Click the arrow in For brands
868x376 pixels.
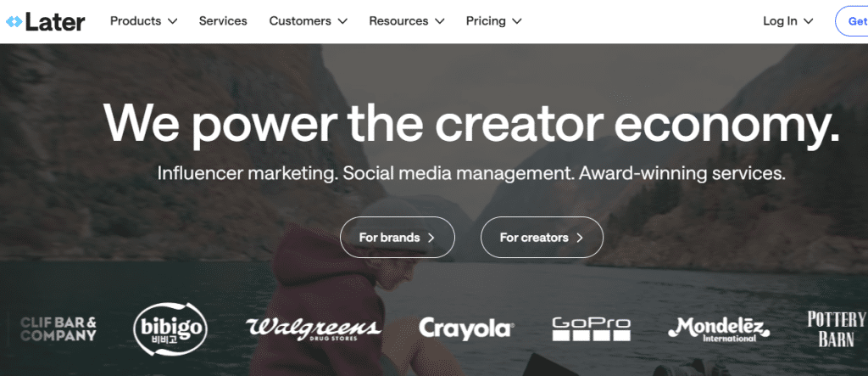tap(431, 238)
